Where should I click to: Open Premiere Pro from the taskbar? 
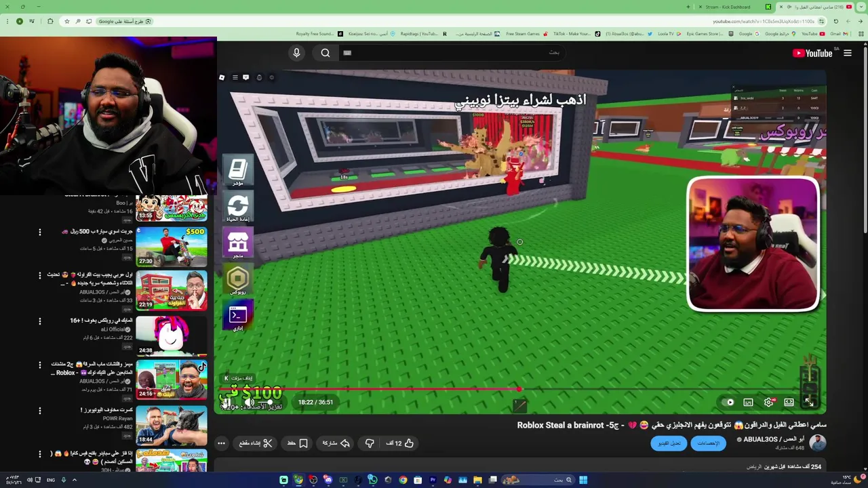coord(433,480)
